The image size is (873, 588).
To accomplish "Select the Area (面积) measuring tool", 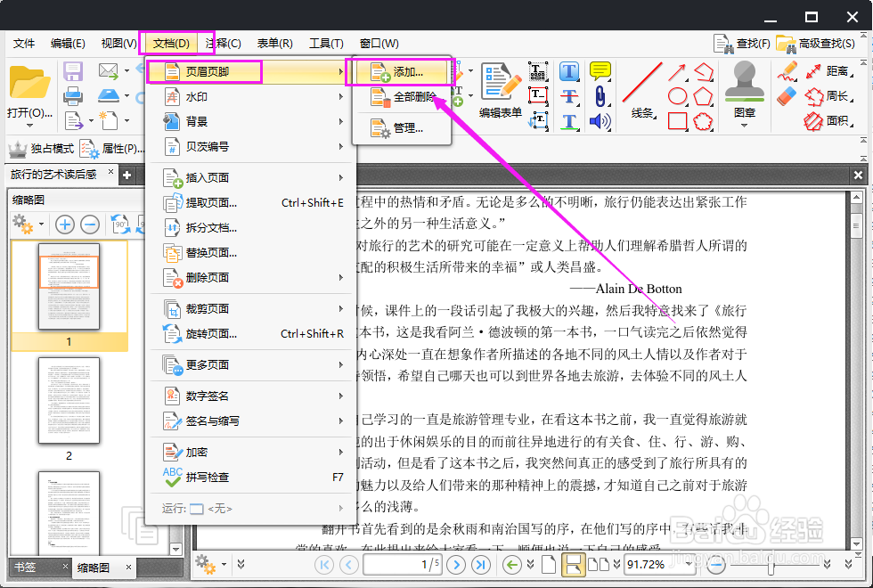I will pos(829,121).
